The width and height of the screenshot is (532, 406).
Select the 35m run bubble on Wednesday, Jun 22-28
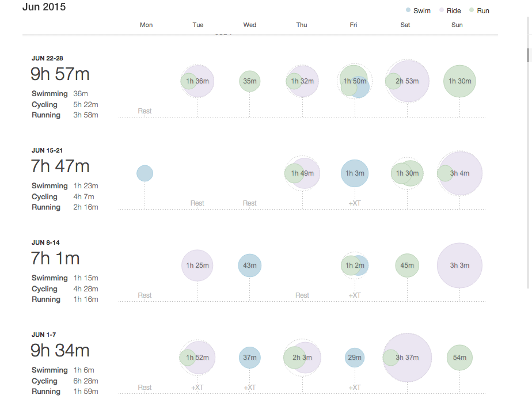click(249, 81)
